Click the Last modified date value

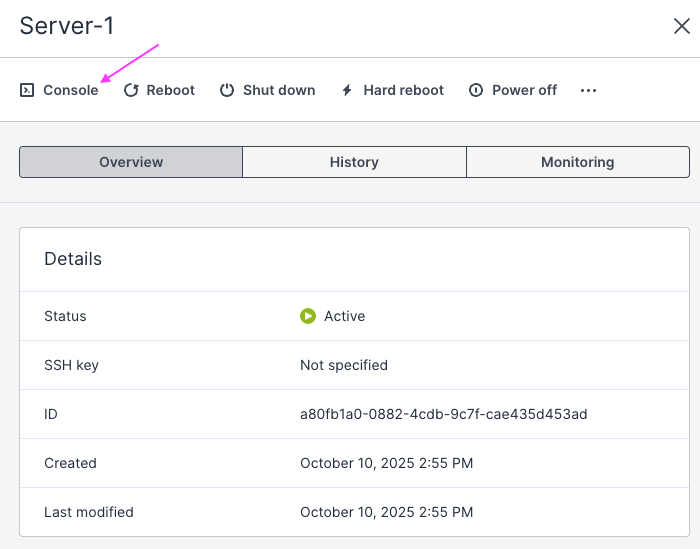click(386, 512)
